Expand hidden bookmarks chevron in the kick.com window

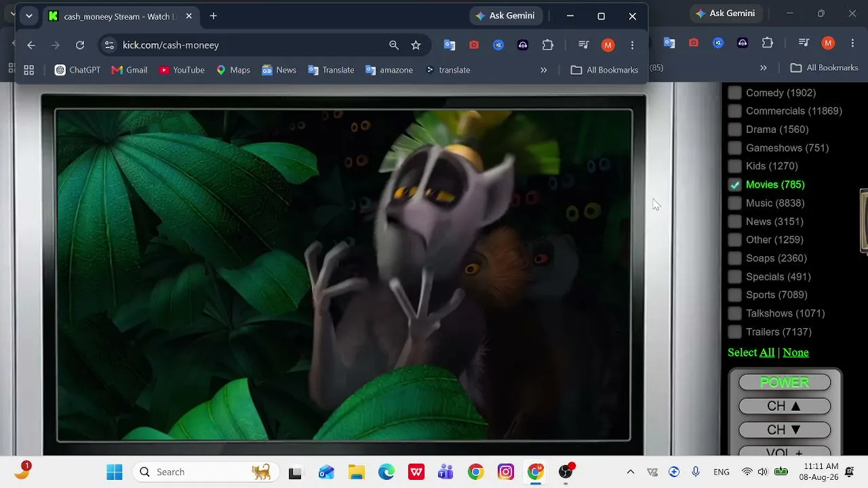[x=543, y=70]
